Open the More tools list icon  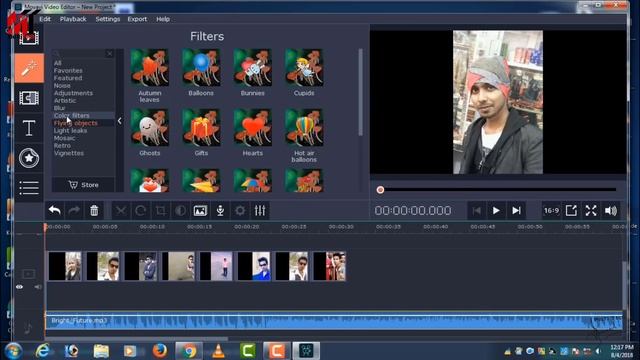point(29,188)
